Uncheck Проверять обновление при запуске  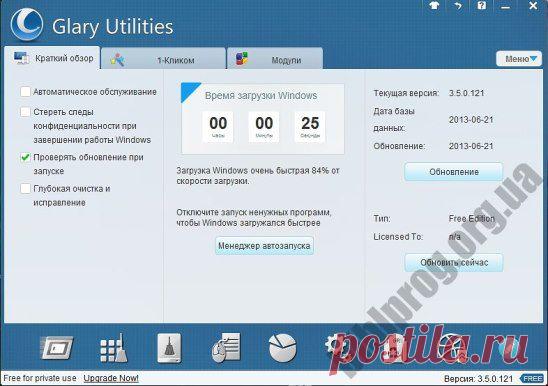click(x=25, y=157)
